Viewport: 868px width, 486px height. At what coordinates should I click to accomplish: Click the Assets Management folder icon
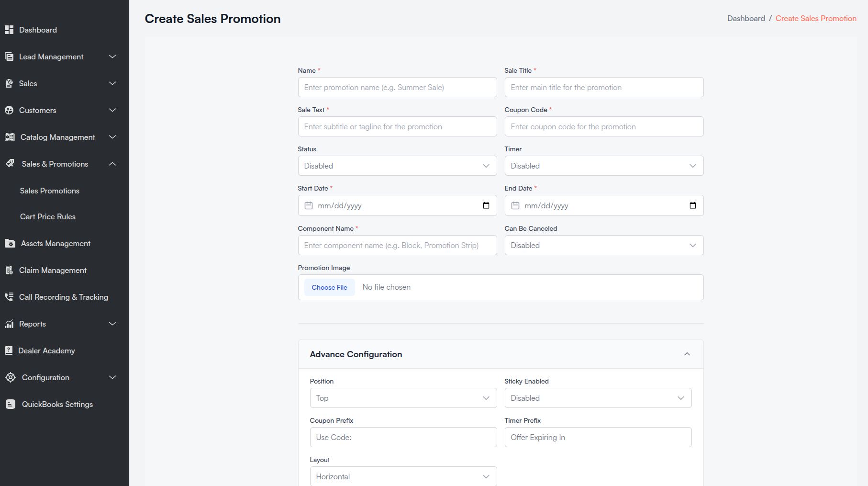[10, 243]
